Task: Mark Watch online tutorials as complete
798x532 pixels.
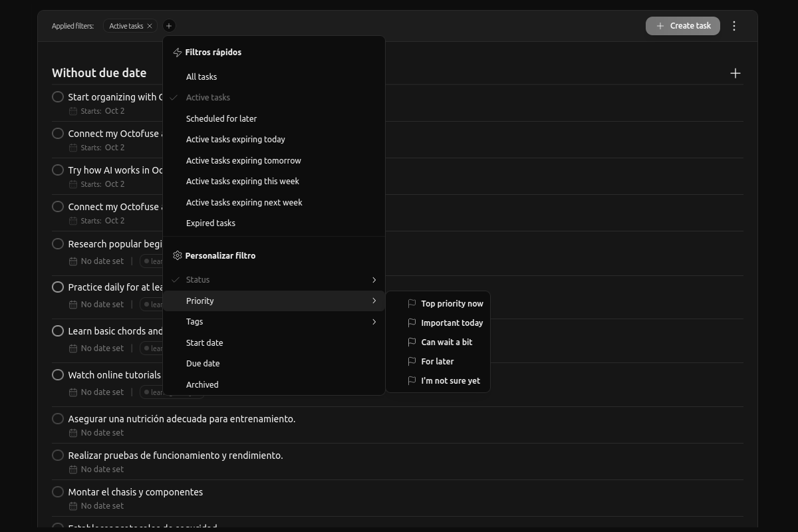Action: [58, 374]
